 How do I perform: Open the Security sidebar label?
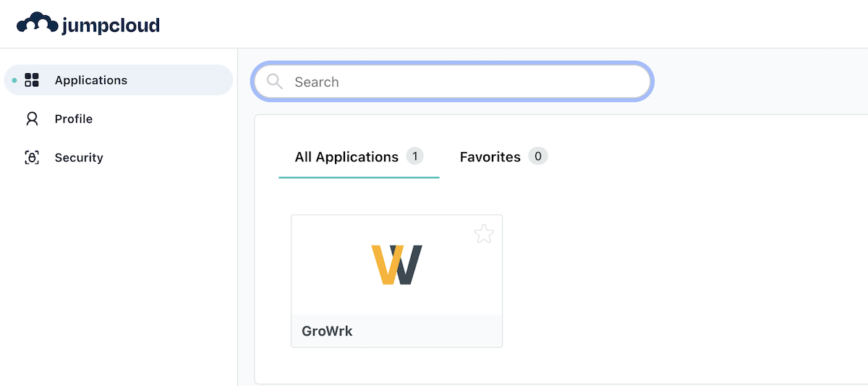(x=79, y=158)
